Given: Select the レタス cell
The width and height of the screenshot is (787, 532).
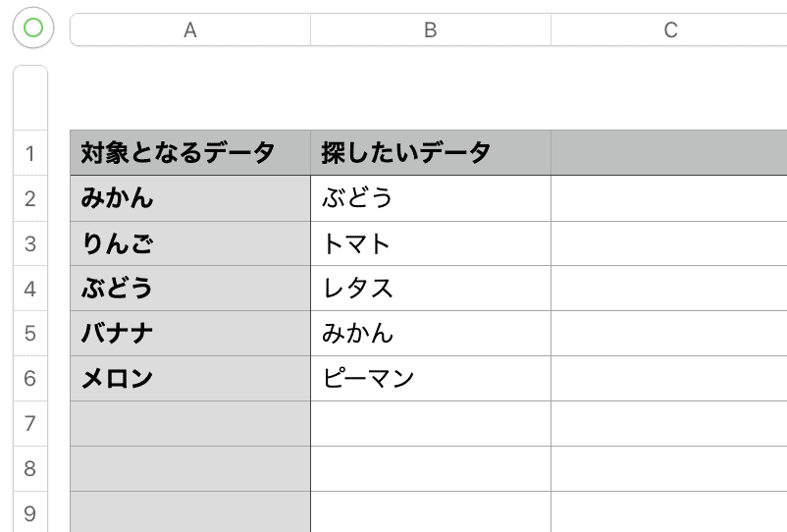Looking at the screenshot, I should point(431,288).
